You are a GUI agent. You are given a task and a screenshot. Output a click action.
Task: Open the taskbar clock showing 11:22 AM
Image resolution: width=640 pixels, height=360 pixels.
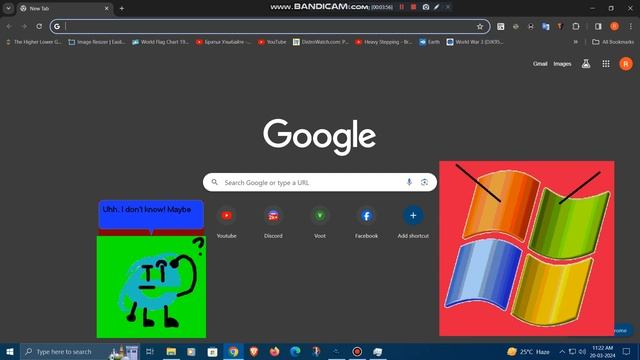pyautogui.click(x=602, y=351)
